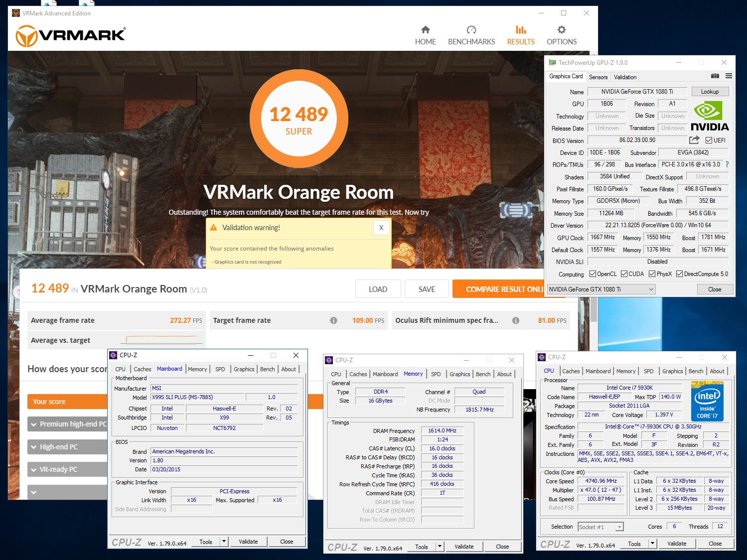Click the CPU-Z Memory window title icon

(329, 360)
